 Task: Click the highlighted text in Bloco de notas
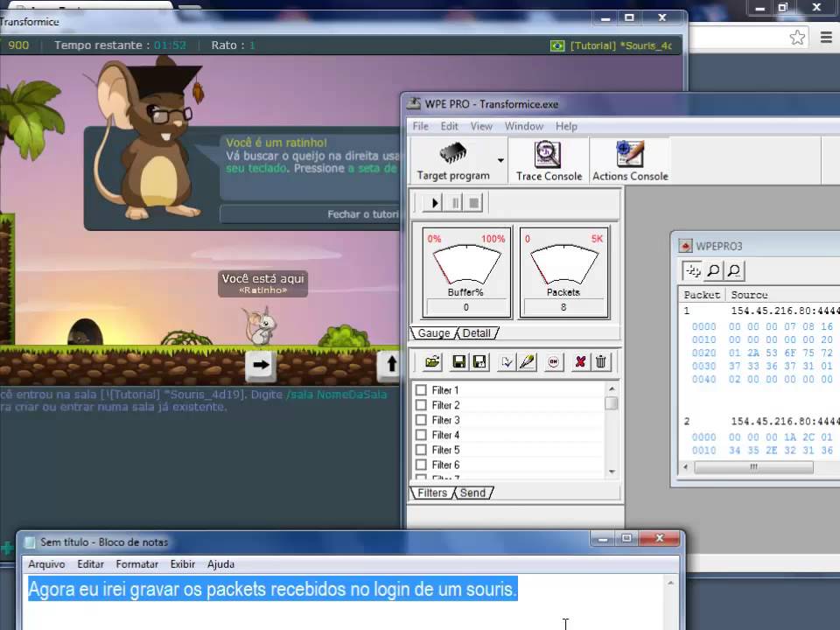coord(273,589)
